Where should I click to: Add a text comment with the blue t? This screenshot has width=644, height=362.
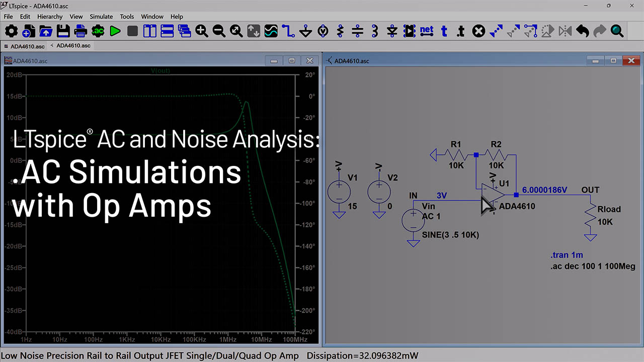[444, 31]
